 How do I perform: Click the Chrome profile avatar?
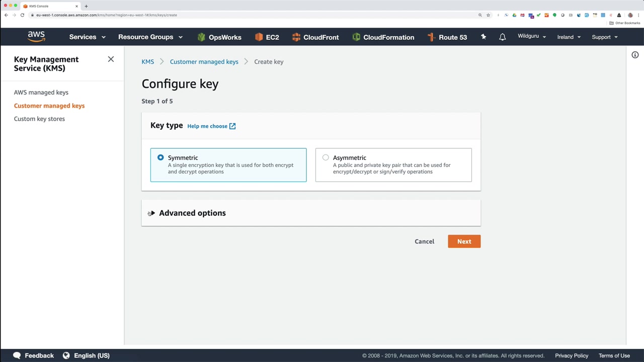point(630,15)
